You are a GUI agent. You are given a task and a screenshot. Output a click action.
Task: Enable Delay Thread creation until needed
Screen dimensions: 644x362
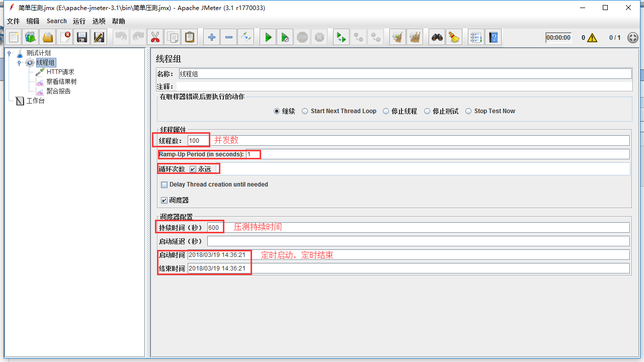(164, 185)
